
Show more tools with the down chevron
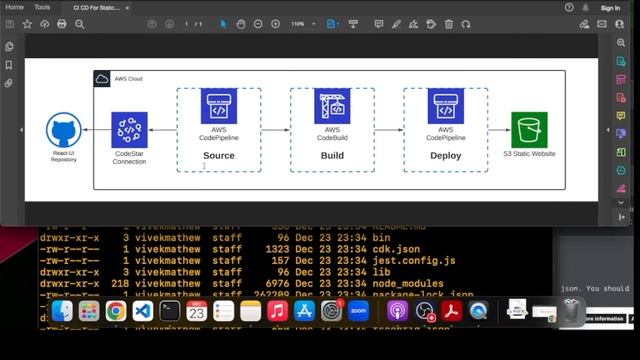[621, 202]
